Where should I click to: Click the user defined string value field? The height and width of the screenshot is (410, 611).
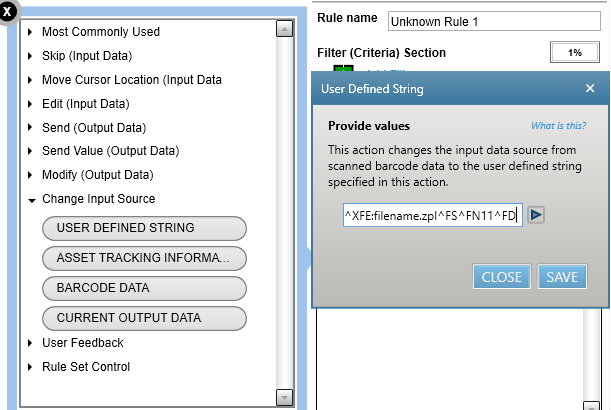(x=433, y=215)
